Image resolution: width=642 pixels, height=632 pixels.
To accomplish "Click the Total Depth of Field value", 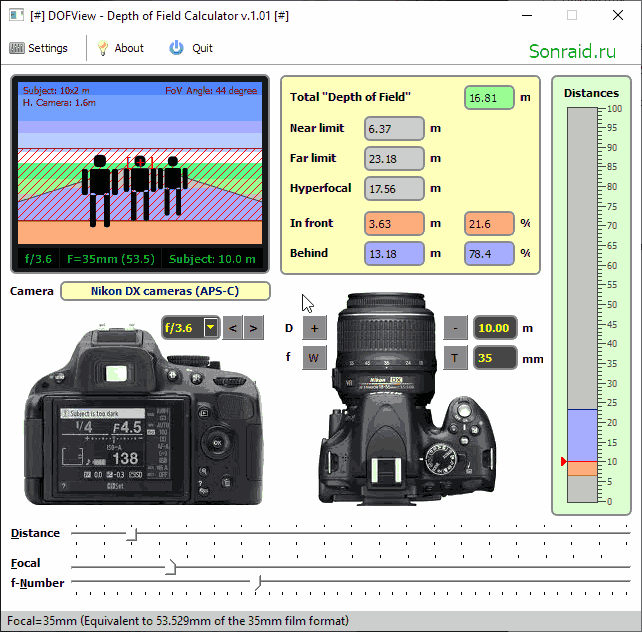I will [489, 98].
